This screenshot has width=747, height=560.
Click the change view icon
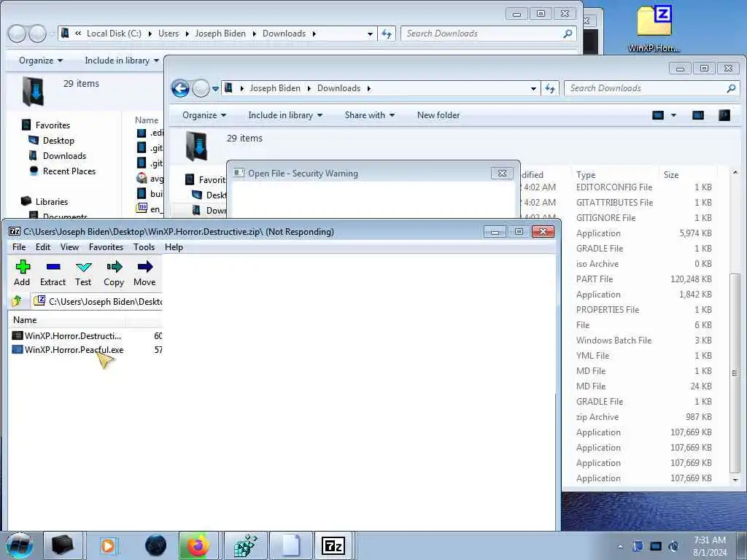point(658,115)
